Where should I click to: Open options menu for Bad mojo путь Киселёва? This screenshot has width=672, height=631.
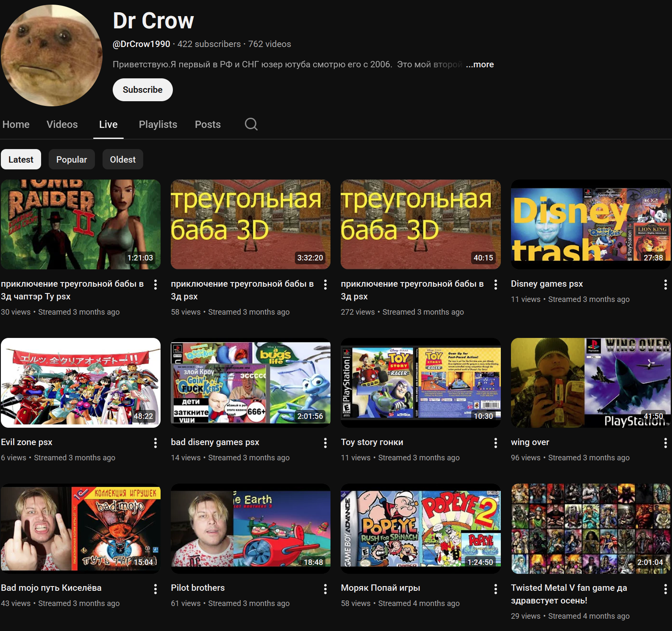[156, 589]
